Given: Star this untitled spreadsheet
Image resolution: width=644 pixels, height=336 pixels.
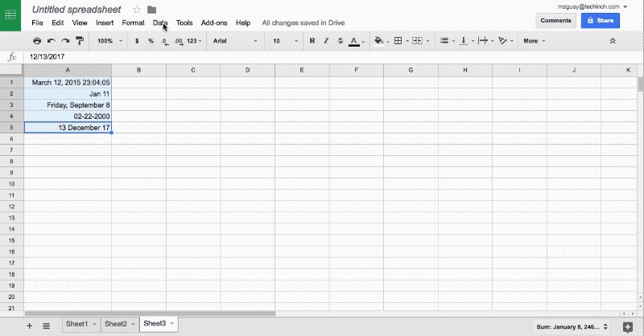Looking at the screenshot, I should coord(136,9).
